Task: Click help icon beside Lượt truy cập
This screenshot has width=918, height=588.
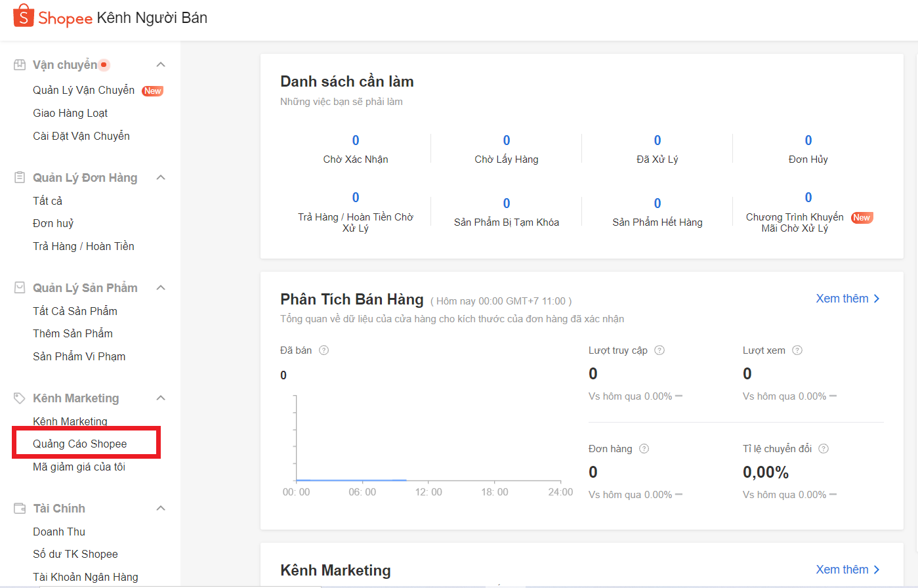Action: 659,350
